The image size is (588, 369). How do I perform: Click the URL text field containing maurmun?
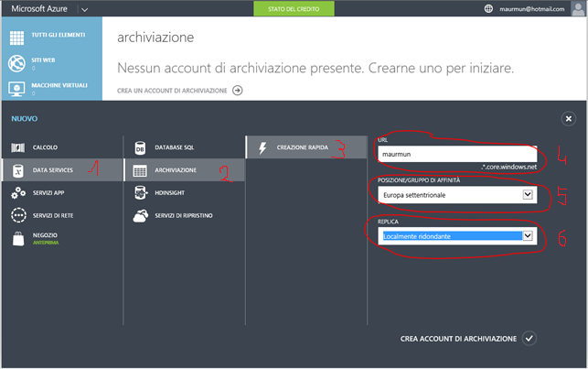click(x=454, y=155)
